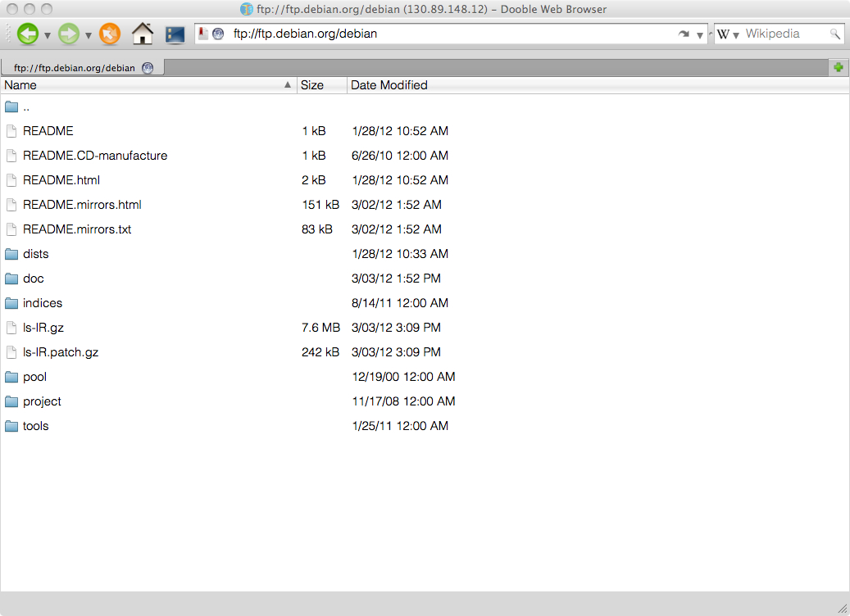Click the ls-lR.gz file icon
Viewport: 850px width, 616px height.
[x=11, y=328]
